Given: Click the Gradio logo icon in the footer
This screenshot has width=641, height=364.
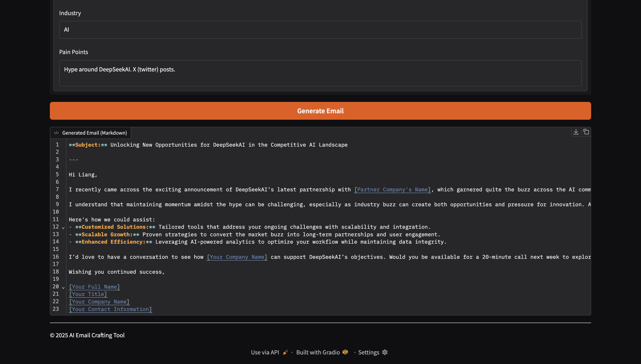Looking at the screenshot, I should pyautogui.click(x=345, y=352).
